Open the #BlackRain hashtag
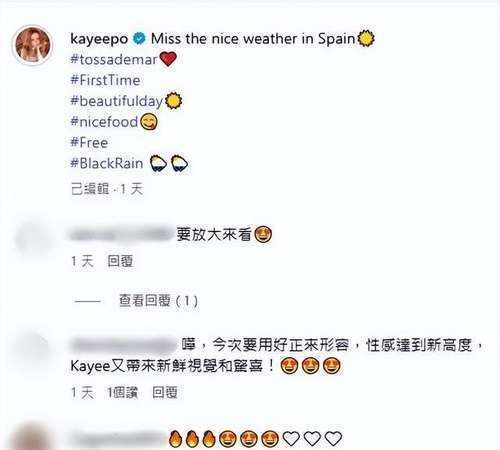The height and width of the screenshot is (450, 500). pos(107,163)
